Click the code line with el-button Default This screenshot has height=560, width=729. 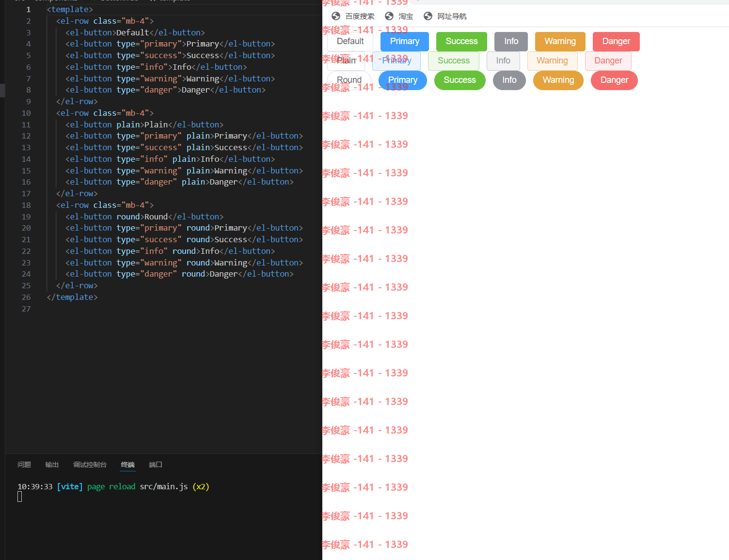click(x=135, y=32)
